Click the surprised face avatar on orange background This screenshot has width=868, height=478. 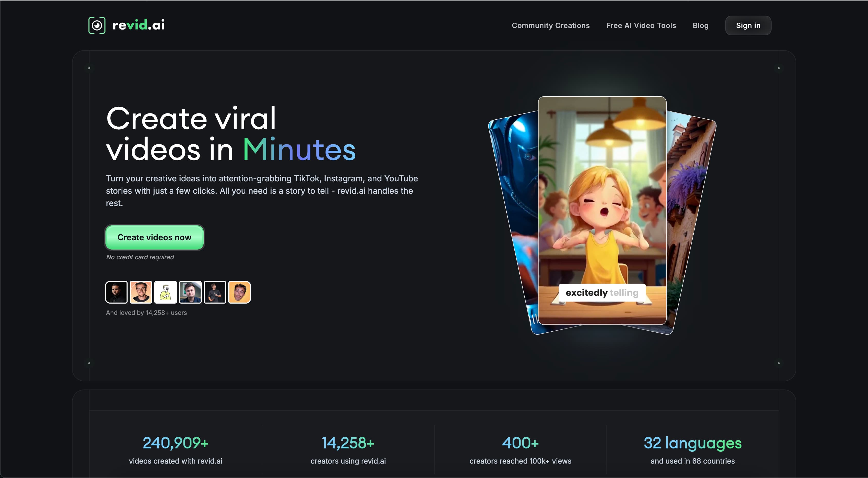tap(240, 292)
